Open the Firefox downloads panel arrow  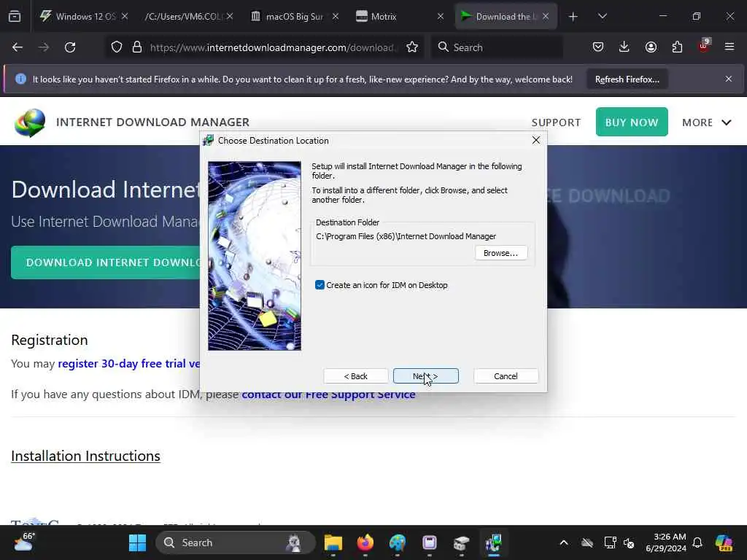coord(624,47)
